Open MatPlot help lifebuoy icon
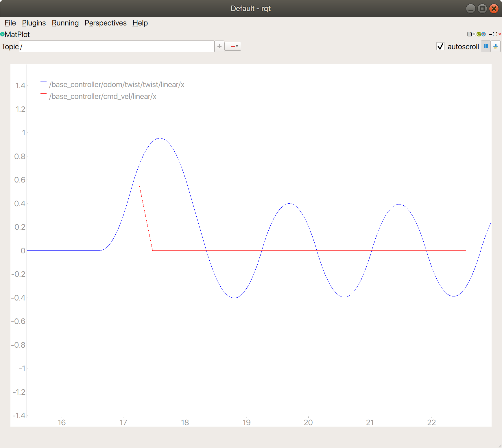The width and height of the screenshot is (502, 448). (x=483, y=34)
